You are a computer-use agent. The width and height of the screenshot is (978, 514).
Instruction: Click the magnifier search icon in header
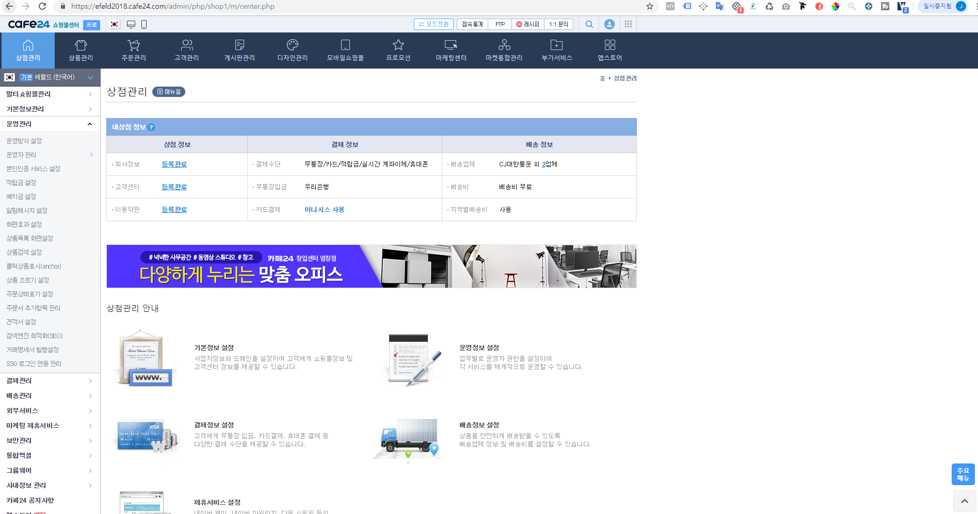point(589,24)
